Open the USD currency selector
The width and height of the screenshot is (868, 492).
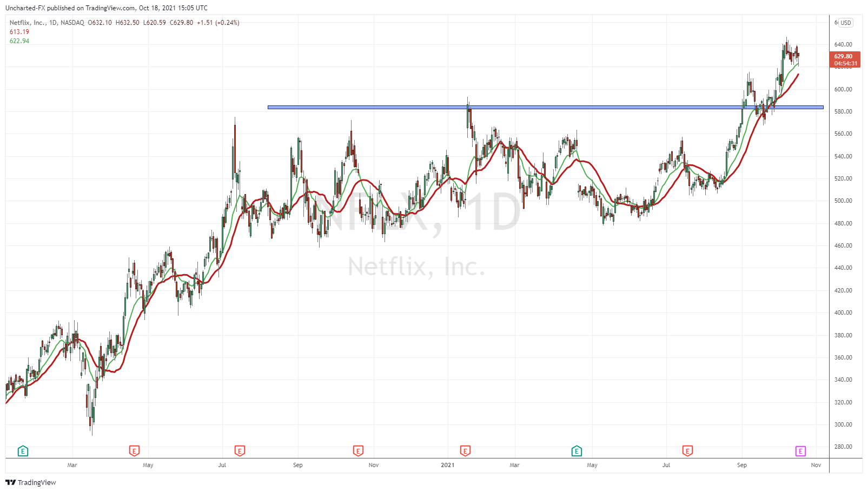pyautogui.click(x=846, y=23)
